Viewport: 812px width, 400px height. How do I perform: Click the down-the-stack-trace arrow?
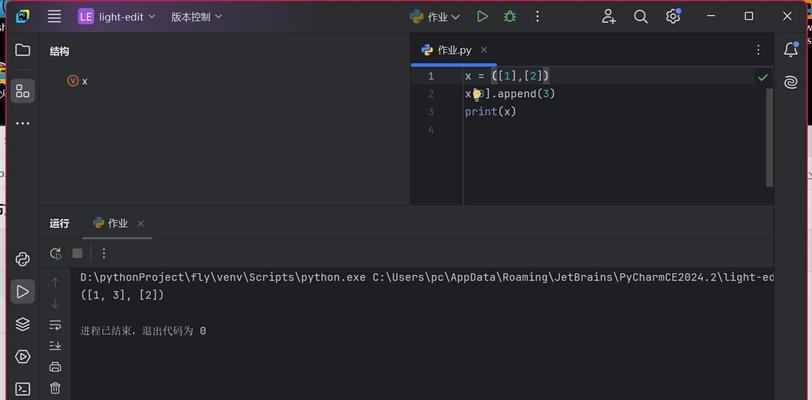(x=55, y=304)
